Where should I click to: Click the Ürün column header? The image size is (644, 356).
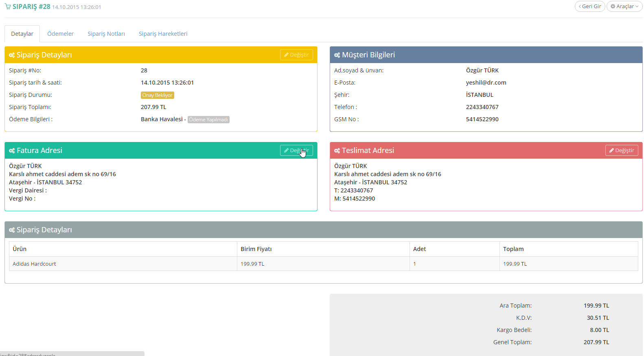click(x=20, y=249)
